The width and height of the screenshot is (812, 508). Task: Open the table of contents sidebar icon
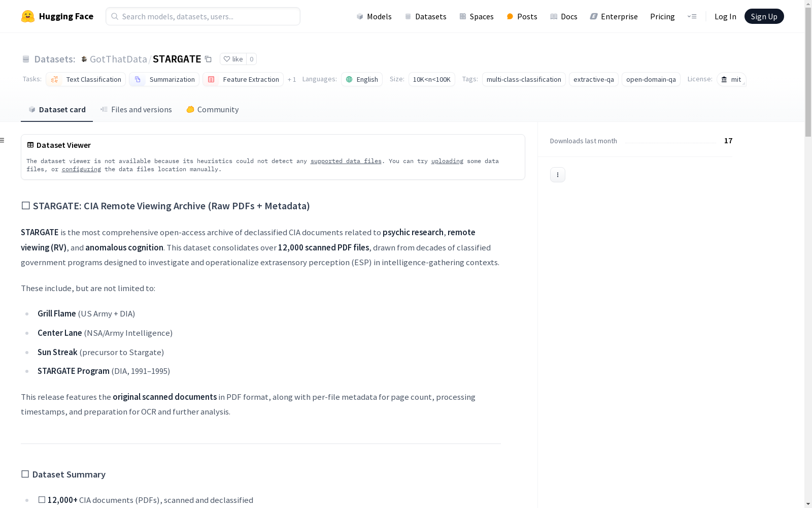pyautogui.click(x=3, y=140)
